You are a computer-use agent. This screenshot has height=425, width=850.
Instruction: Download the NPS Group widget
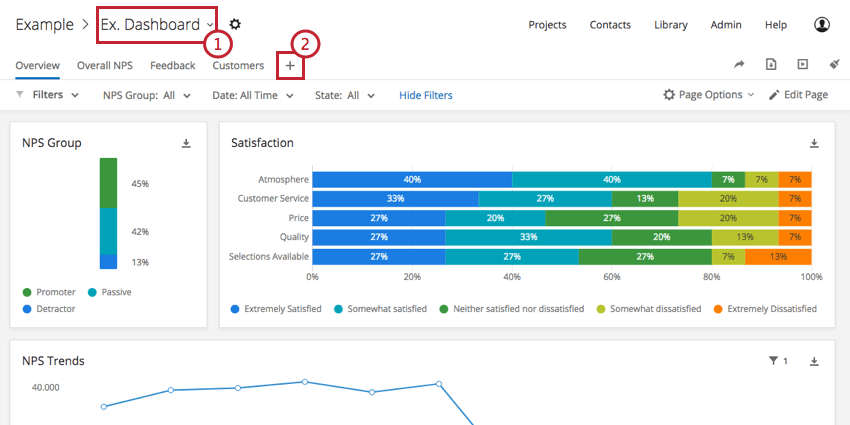point(186,144)
